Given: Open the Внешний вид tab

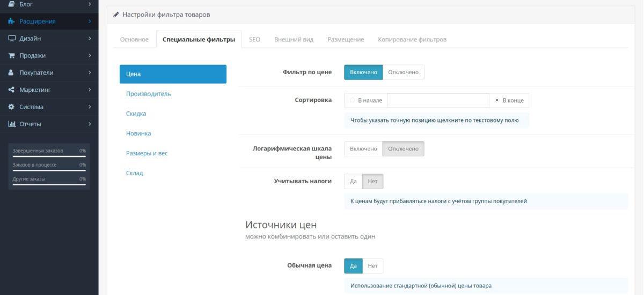Looking at the screenshot, I should coord(294,40).
